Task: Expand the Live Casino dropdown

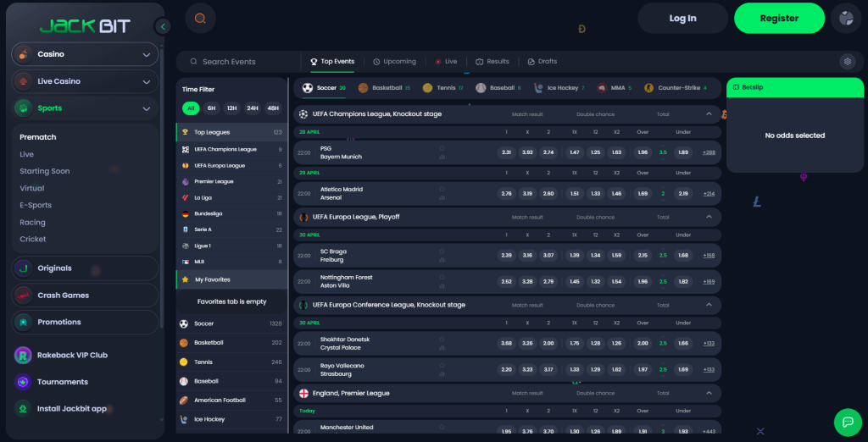Action: [85, 81]
